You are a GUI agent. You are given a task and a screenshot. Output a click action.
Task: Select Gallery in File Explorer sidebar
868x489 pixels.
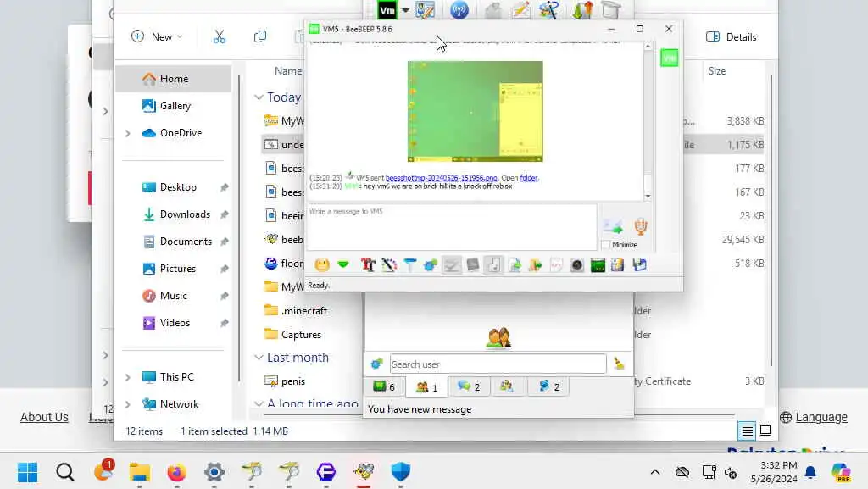[174, 106]
